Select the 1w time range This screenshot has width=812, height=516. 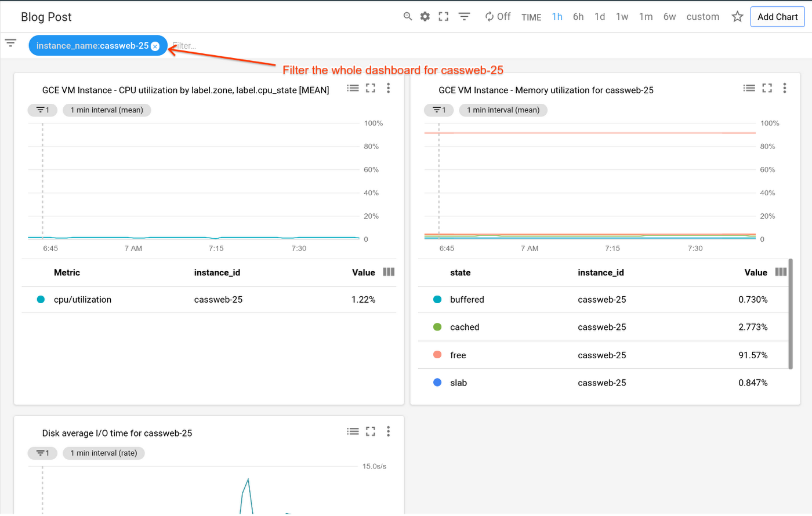click(x=622, y=17)
